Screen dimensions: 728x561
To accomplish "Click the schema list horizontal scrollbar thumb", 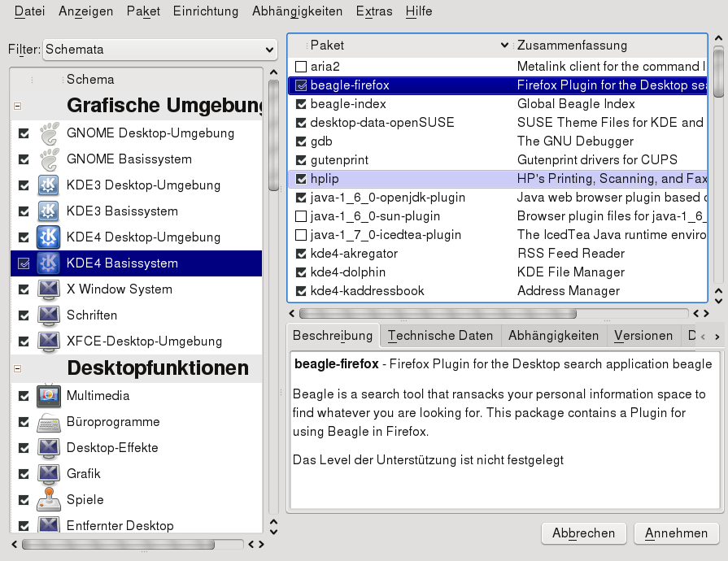I will [119, 544].
